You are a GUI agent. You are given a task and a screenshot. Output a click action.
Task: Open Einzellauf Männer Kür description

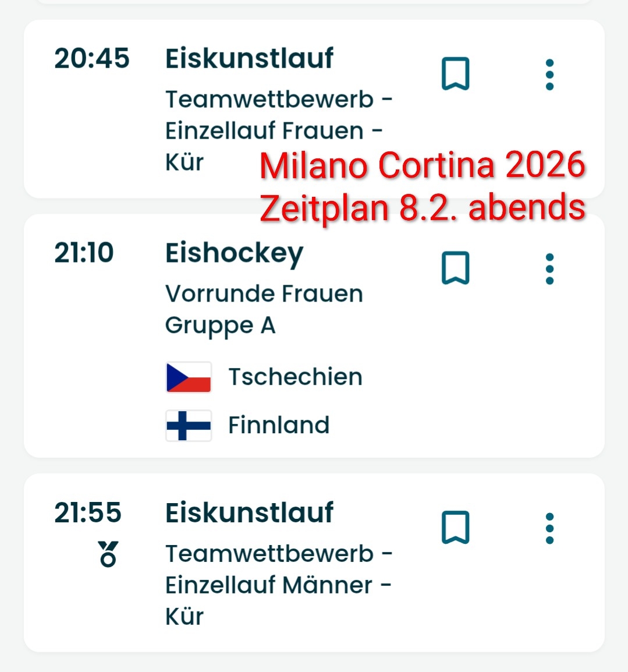coord(278,585)
